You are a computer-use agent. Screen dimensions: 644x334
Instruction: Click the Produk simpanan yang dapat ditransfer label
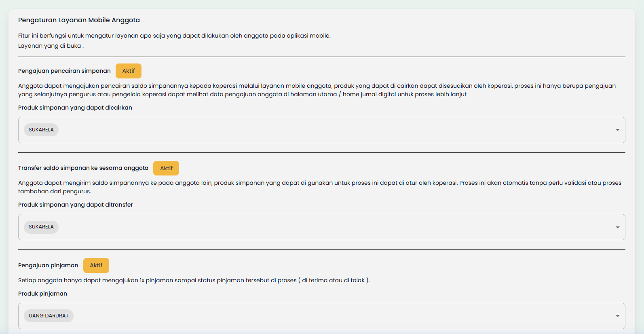click(76, 205)
